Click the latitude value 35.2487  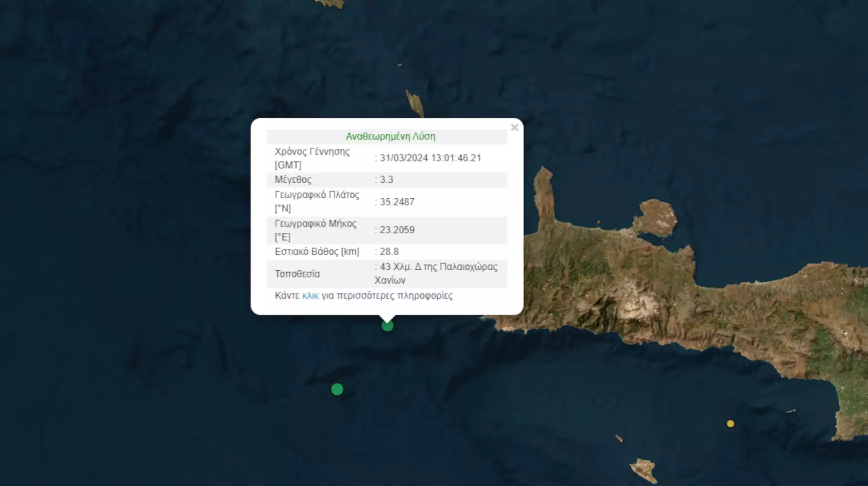[x=397, y=202]
